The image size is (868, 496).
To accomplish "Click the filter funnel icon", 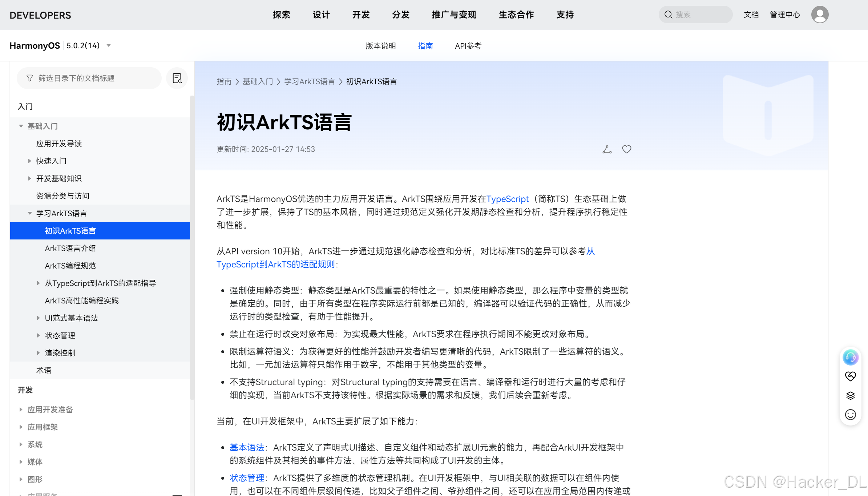I will [x=30, y=78].
